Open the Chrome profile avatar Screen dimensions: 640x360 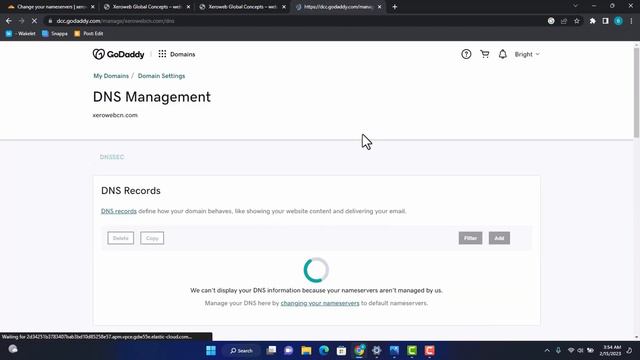click(x=618, y=21)
